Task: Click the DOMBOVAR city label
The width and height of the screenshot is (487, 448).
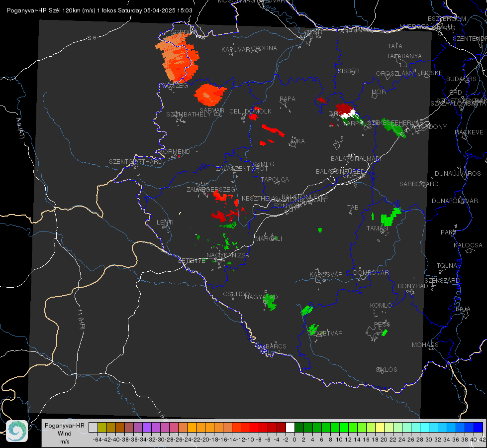Action: (x=371, y=273)
